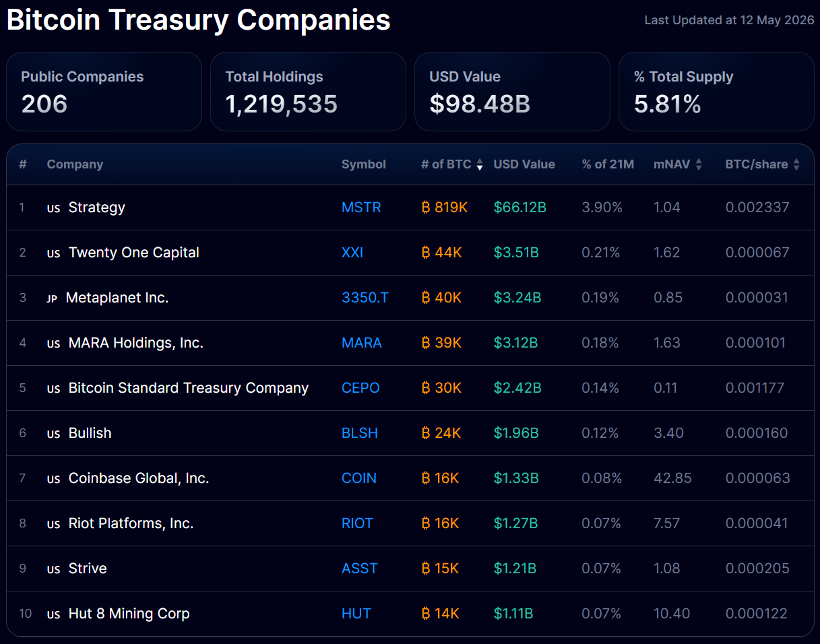Open the 3350.T symbol link
This screenshot has height=644, width=820.
click(365, 298)
